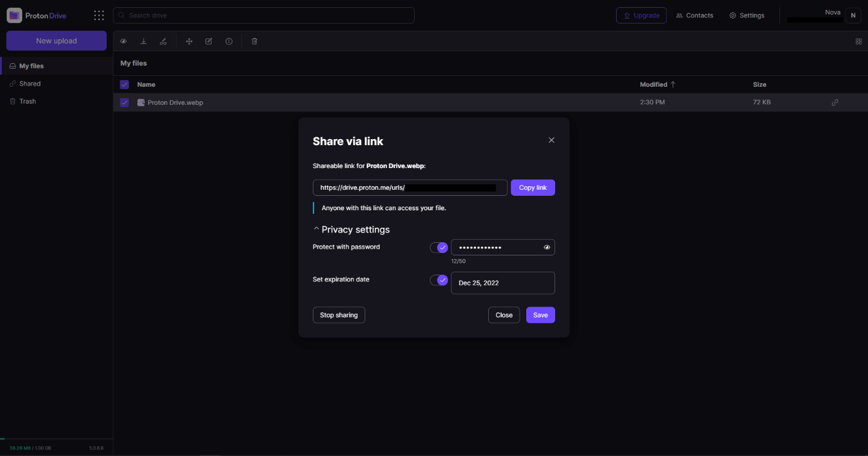Viewport: 868px width, 456px height.
Task: Click the Move to trash icon
Action: tap(254, 41)
